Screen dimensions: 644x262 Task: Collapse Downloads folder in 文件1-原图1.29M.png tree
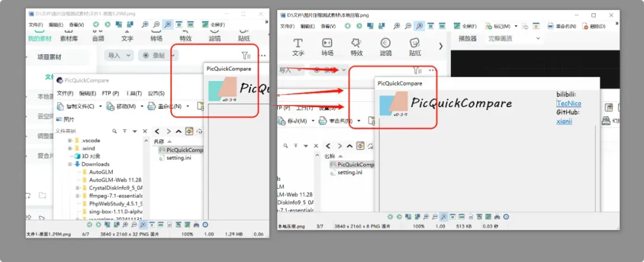click(x=70, y=164)
